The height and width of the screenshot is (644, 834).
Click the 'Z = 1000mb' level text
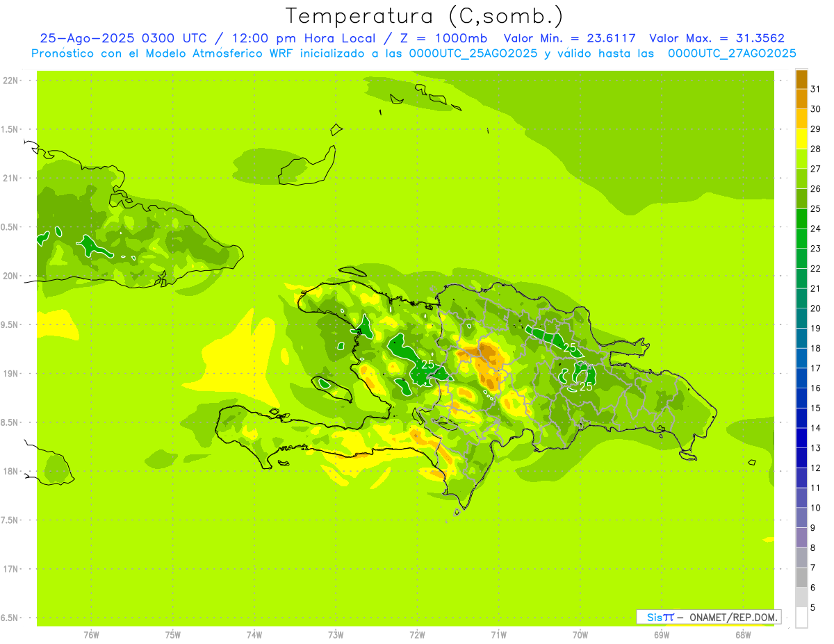445,38
